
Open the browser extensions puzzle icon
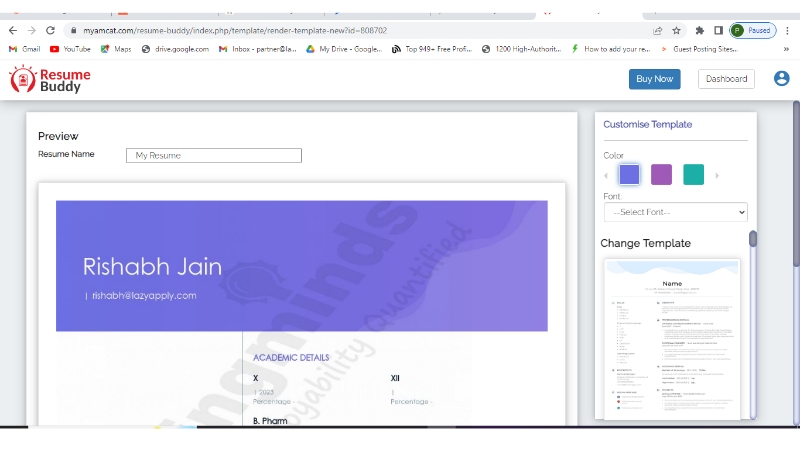[699, 31]
